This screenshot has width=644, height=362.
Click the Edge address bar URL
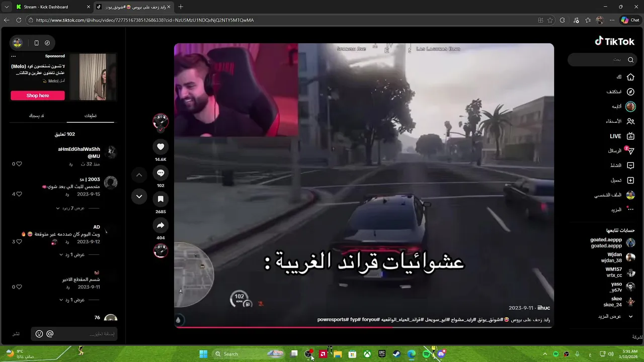click(x=145, y=20)
